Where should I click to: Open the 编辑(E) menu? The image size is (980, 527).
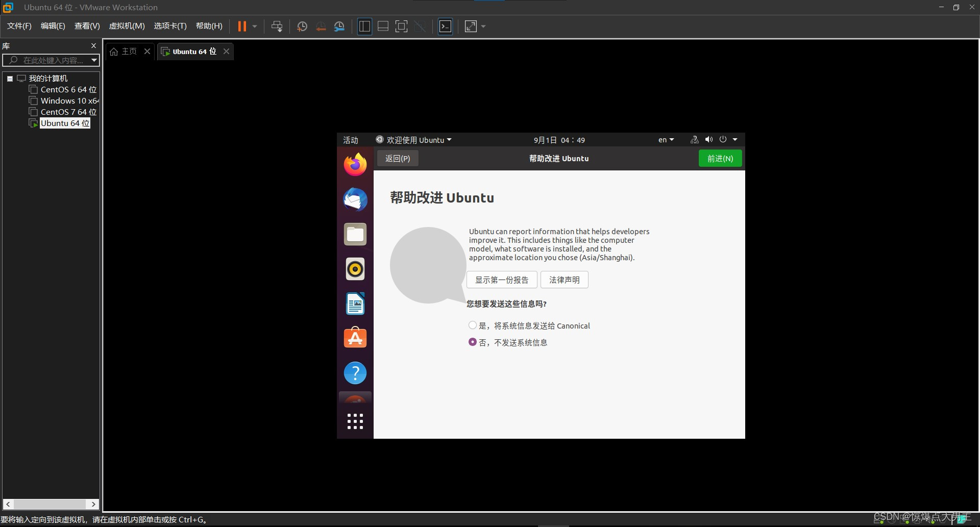[53, 26]
